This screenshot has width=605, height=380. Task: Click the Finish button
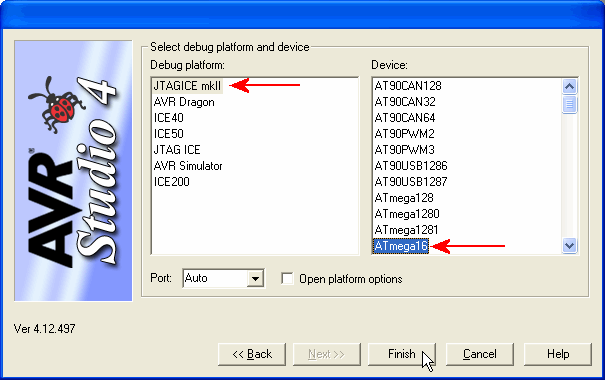(402, 354)
